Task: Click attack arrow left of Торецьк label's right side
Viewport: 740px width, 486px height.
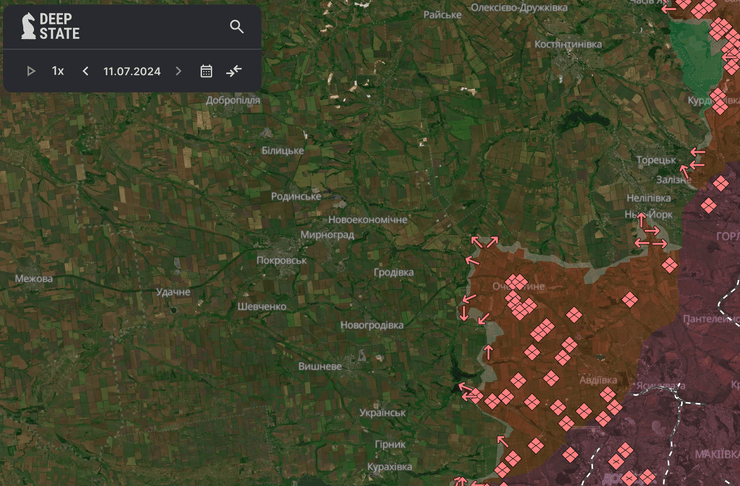Action: pyautogui.click(x=696, y=155)
